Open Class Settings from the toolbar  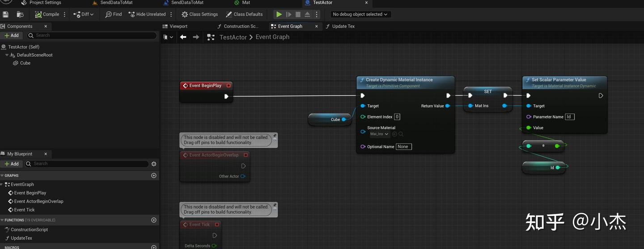coord(199,14)
